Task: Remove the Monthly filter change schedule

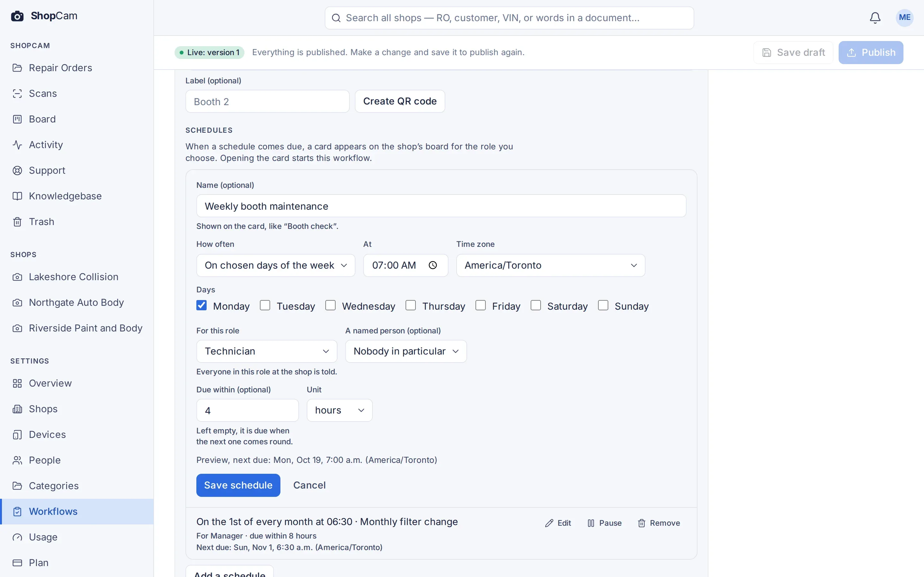Action: click(659, 523)
